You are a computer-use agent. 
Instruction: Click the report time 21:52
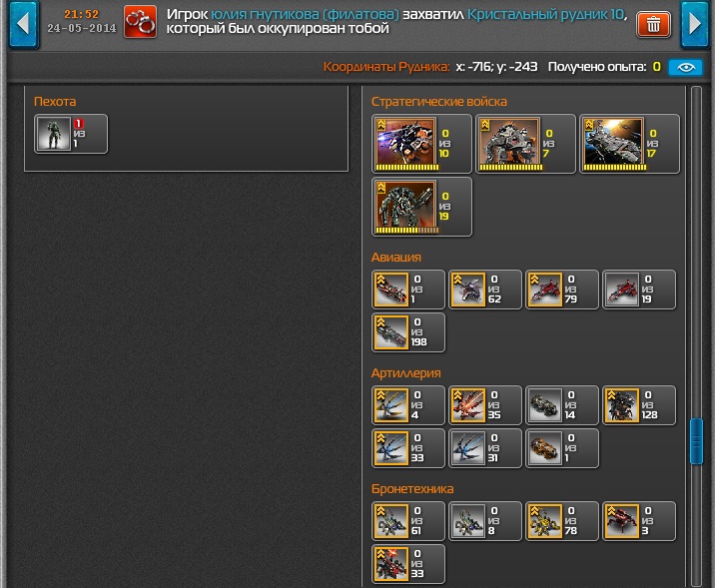click(x=81, y=14)
